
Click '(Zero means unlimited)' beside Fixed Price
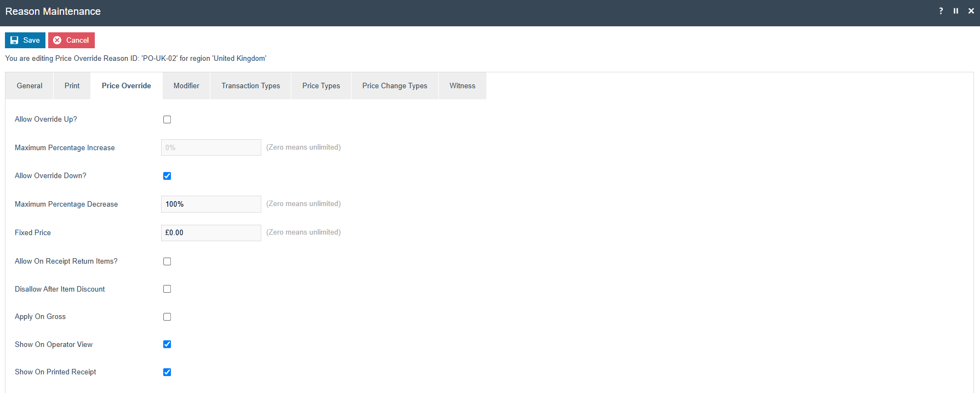coord(303,232)
